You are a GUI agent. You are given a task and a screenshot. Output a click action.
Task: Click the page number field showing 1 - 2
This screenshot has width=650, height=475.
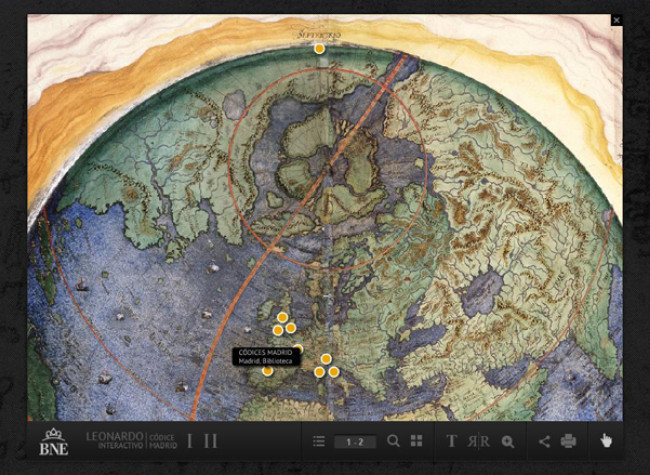355,442
